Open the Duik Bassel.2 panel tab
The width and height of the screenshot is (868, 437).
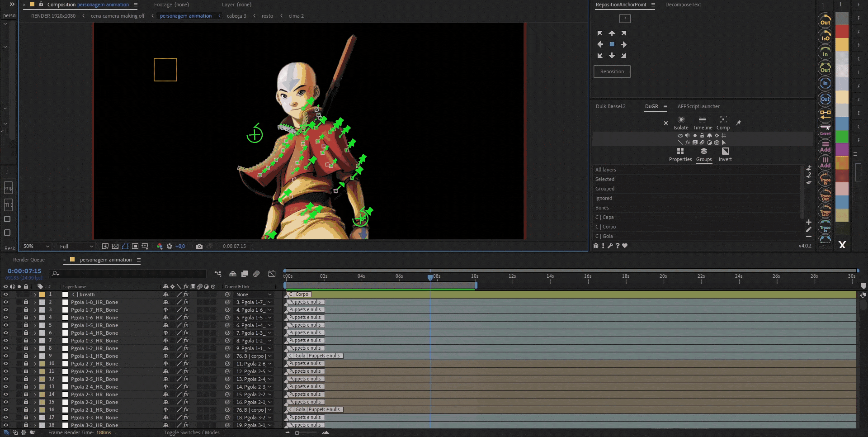click(610, 107)
